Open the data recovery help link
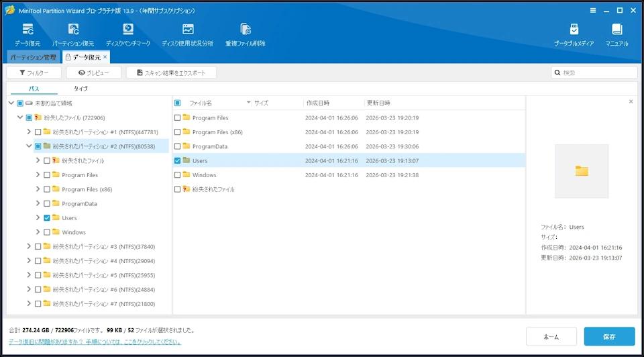 coord(95,342)
